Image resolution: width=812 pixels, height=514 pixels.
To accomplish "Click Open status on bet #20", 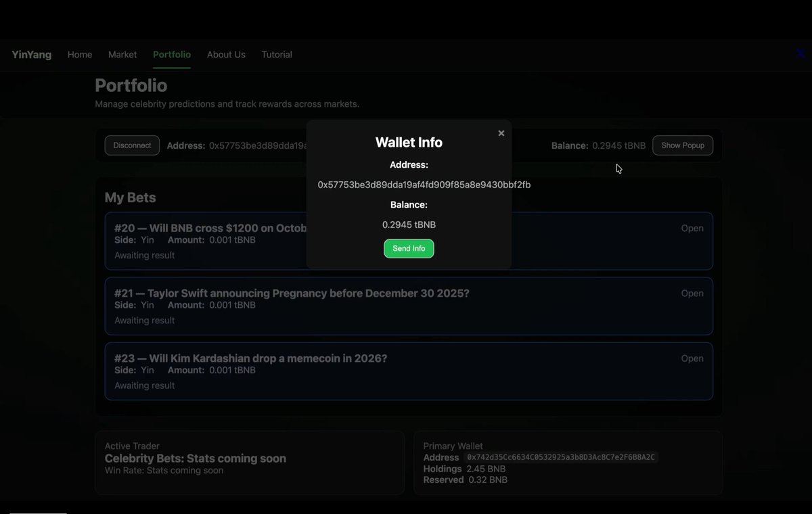I will [x=692, y=229].
